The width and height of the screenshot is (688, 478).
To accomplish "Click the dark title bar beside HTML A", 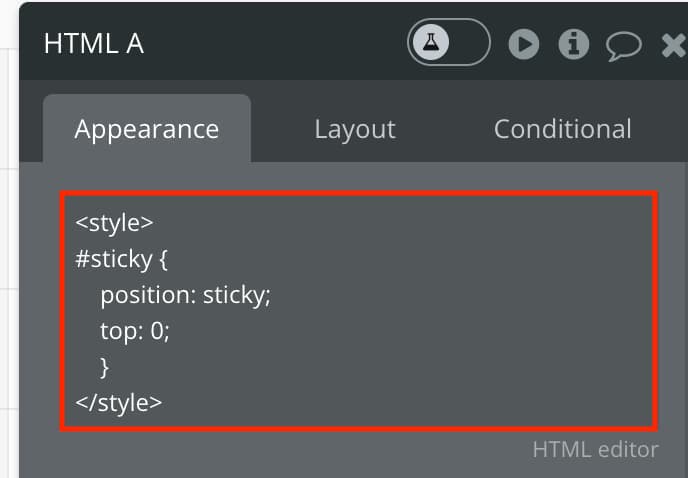I will [x=272, y=44].
